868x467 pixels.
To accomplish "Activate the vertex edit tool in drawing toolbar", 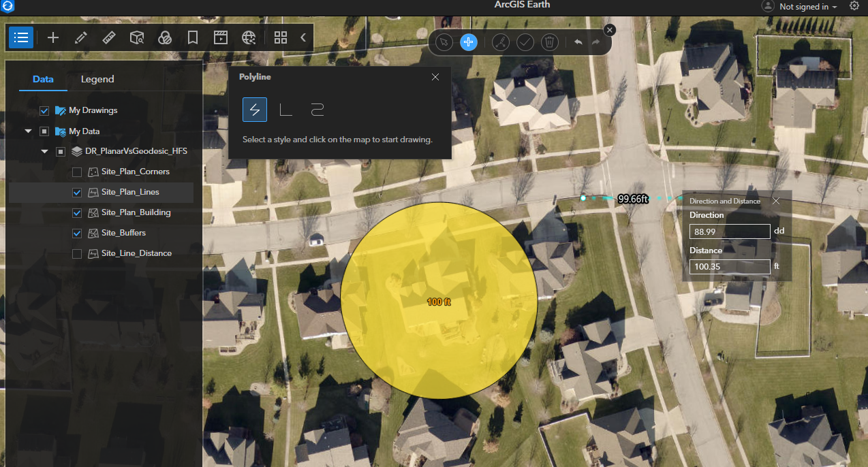I will pos(501,42).
